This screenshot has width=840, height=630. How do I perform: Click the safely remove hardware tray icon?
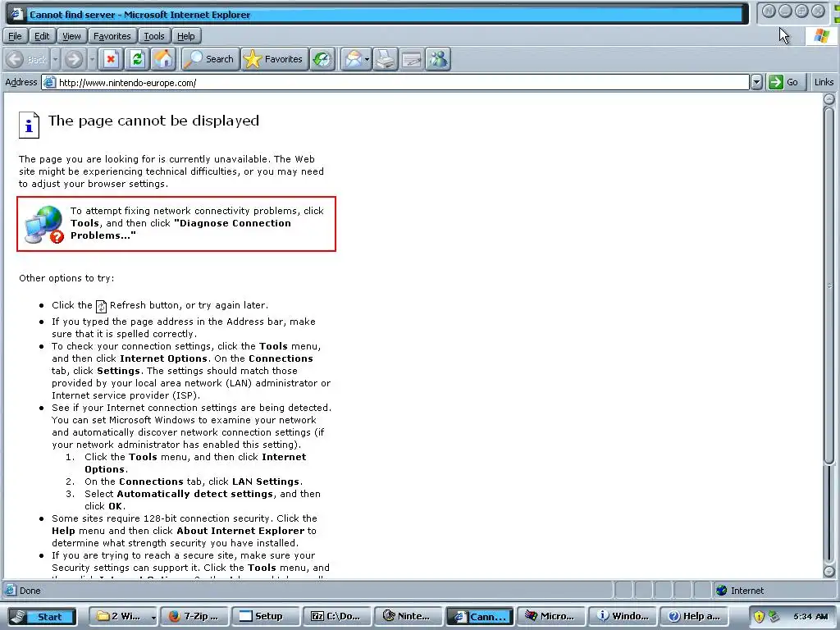(774, 617)
